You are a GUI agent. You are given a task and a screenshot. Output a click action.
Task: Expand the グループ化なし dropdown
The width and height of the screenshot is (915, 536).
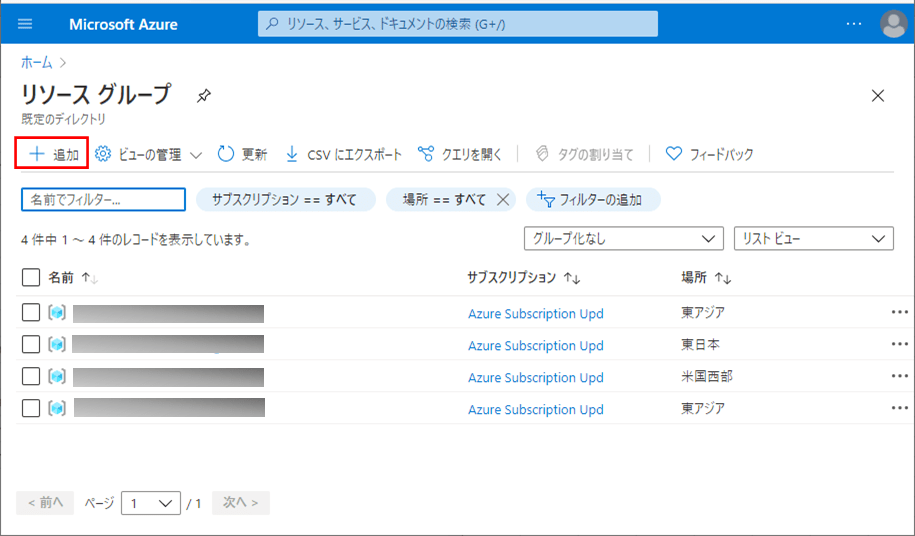[x=623, y=239]
